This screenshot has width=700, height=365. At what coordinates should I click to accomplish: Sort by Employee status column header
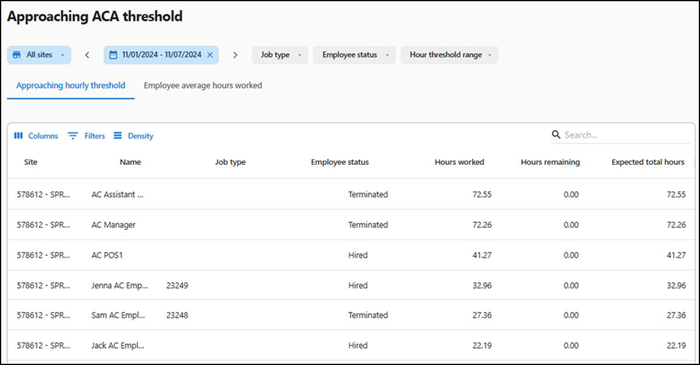point(340,162)
